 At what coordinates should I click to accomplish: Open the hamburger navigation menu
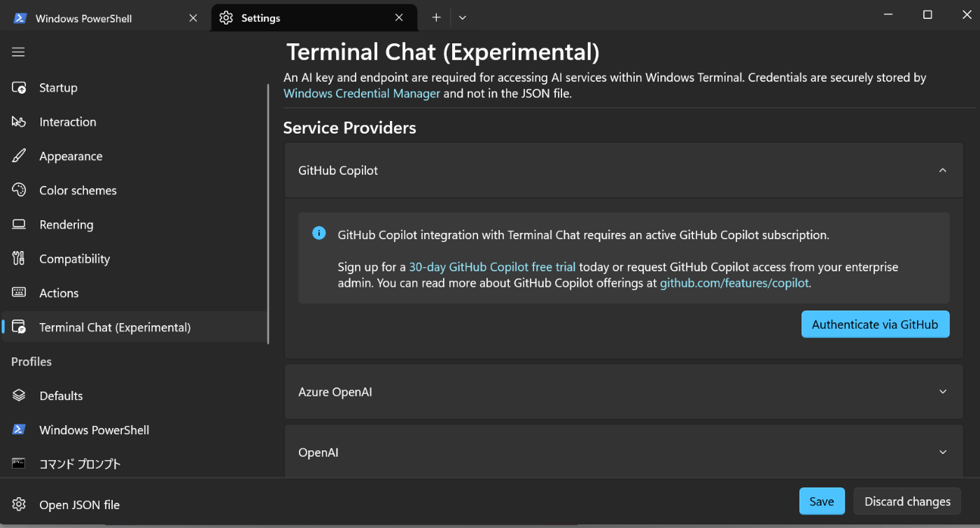click(18, 52)
